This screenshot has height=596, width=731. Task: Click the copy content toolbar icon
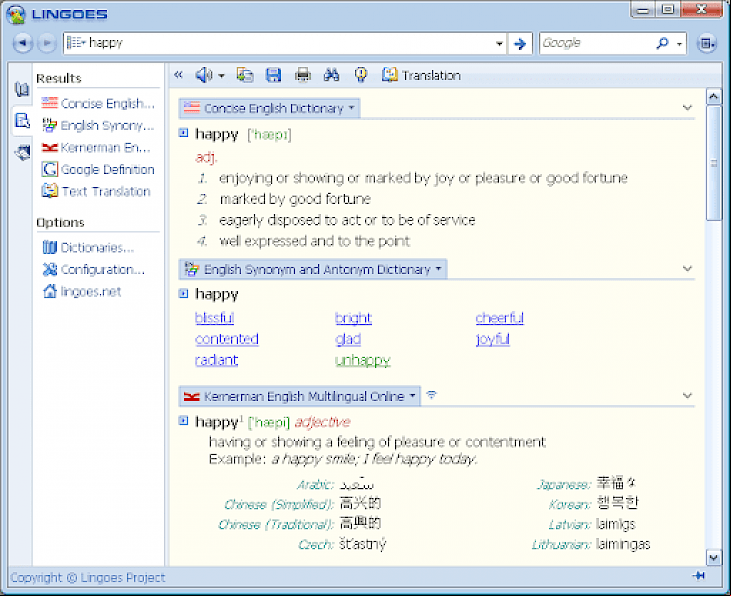245,75
